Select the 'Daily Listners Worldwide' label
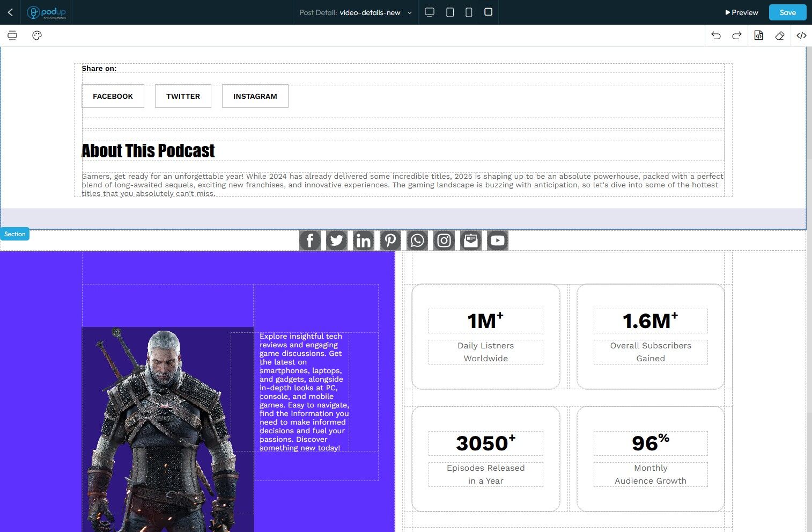The image size is (812, 532). (485, 352)
